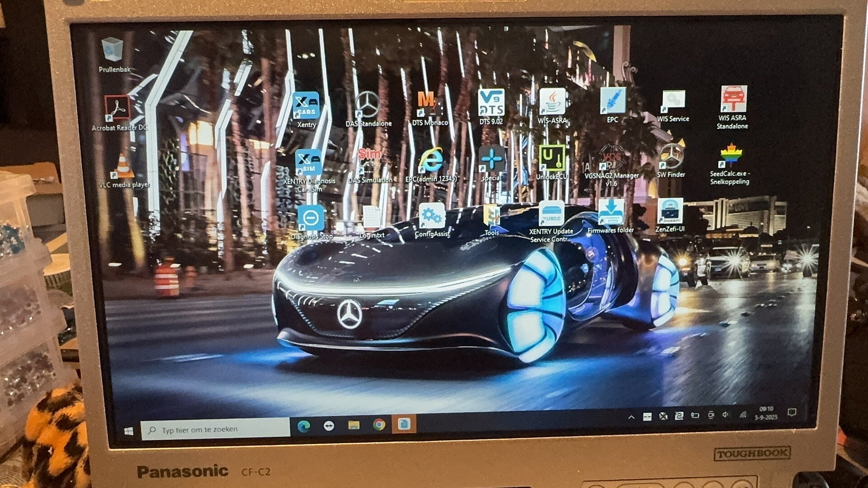Image resolution: width=868 pixels, height=488 pixels.
Task: Open XENTRY Update Service Control icon
Action: [x=551, y=214]
